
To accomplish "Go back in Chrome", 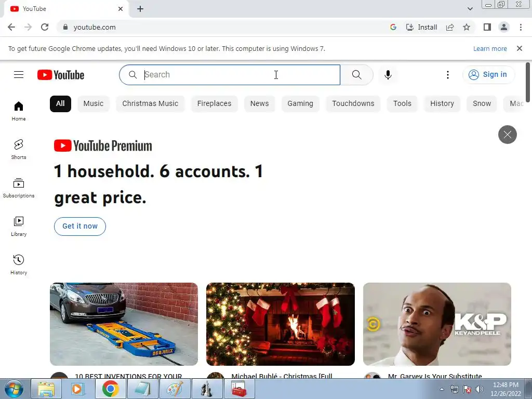I will click(11, 27).
